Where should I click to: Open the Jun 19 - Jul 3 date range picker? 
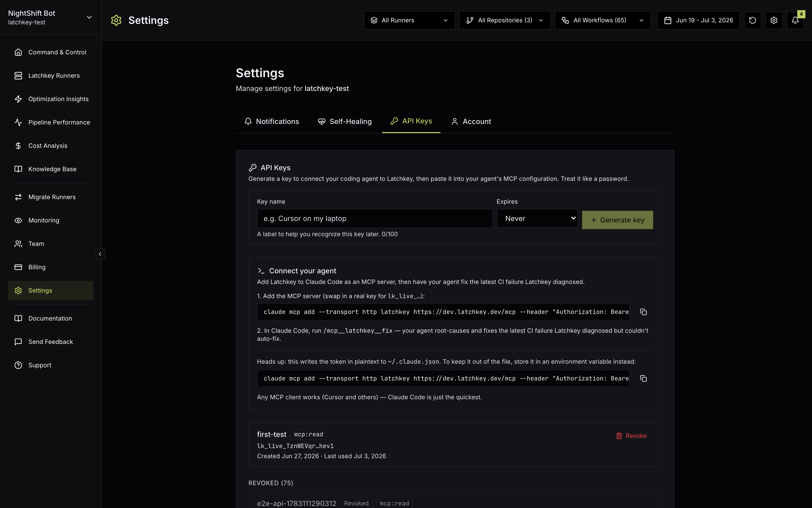coord(698,20)
